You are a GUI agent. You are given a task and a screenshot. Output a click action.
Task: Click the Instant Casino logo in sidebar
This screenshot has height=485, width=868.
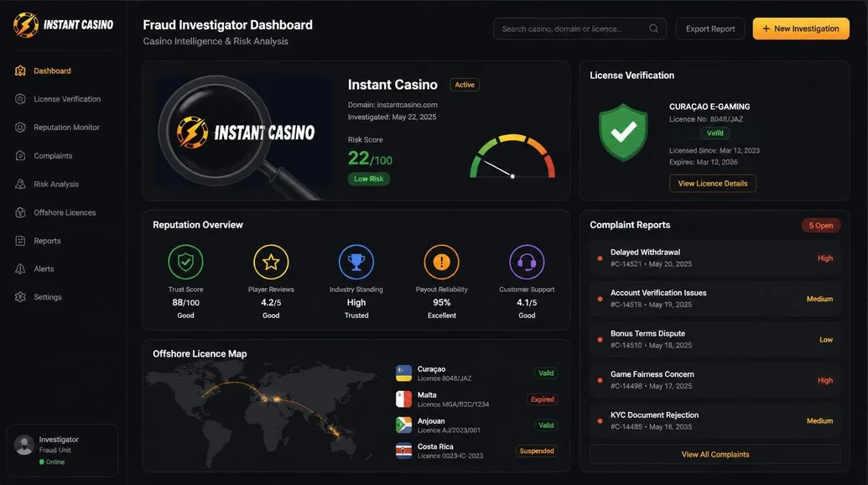pyautogui.click(x=63, y=25)
